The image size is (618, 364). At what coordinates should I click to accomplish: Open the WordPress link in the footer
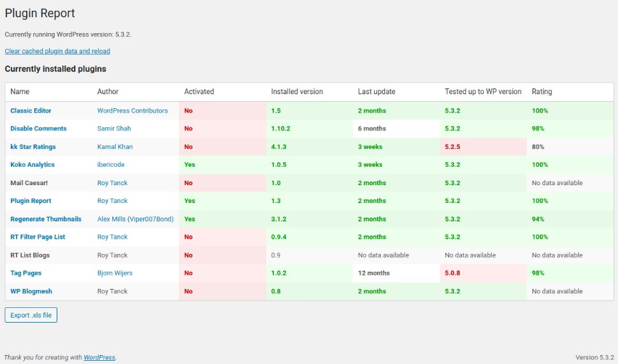pyautogui.click(x=99, y=357)
